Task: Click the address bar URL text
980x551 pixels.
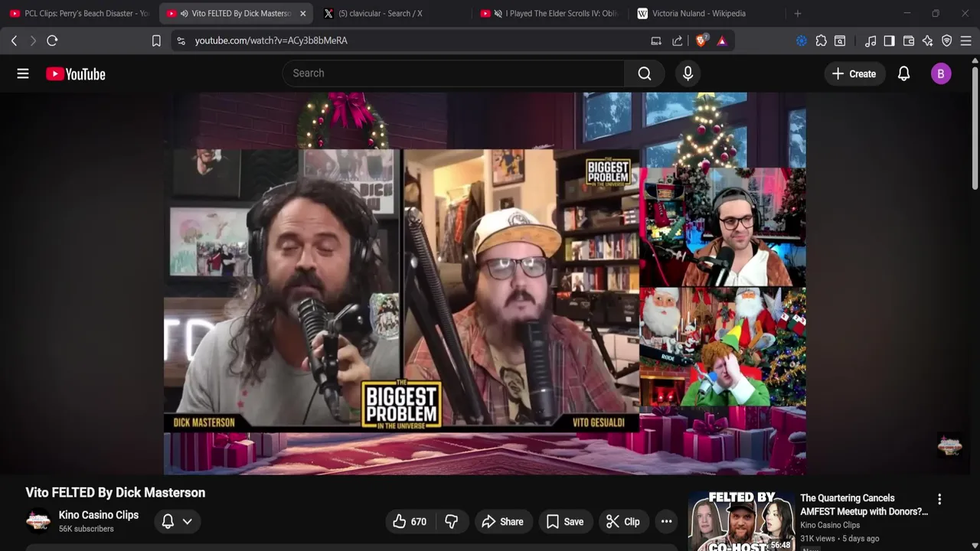Action: (271, 41)
